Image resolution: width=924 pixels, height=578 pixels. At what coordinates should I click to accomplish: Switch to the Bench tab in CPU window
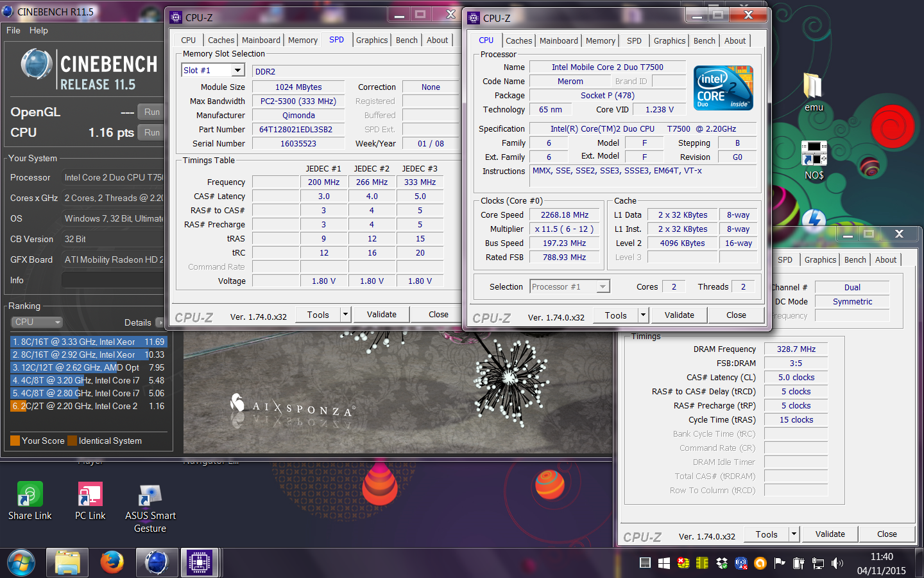[705, 40]
